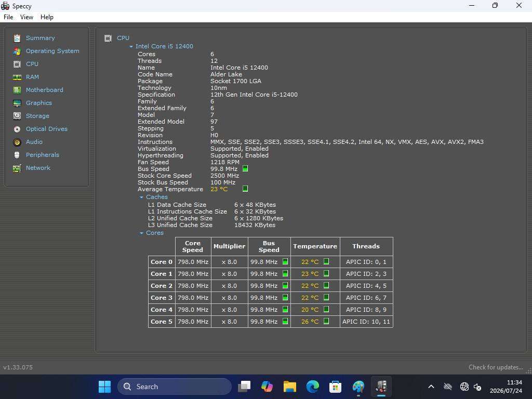Screen dimensions: 532x399
Task: Click the Graphics monitor icon
Action: coord(17,103)
